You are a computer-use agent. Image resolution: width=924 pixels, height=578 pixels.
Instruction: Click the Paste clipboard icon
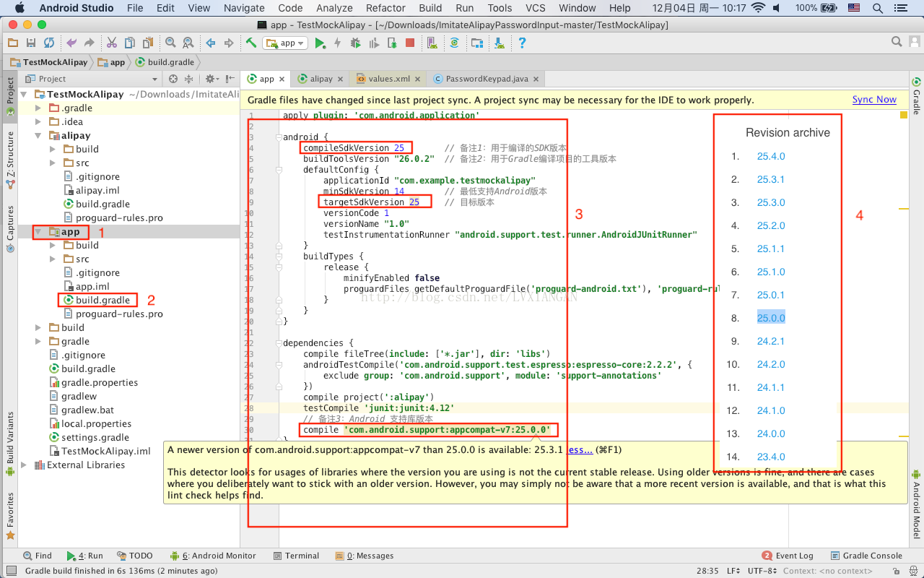pos(148,43)
